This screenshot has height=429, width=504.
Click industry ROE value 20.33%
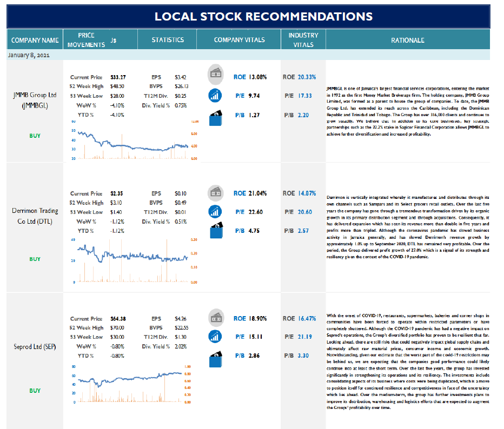pos(307,77)
